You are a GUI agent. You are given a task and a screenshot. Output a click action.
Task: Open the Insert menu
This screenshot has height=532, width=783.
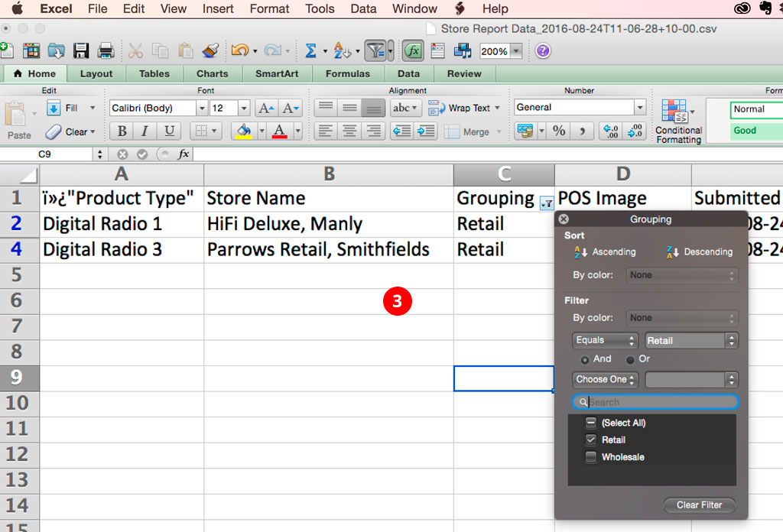(x=218, y=9)
